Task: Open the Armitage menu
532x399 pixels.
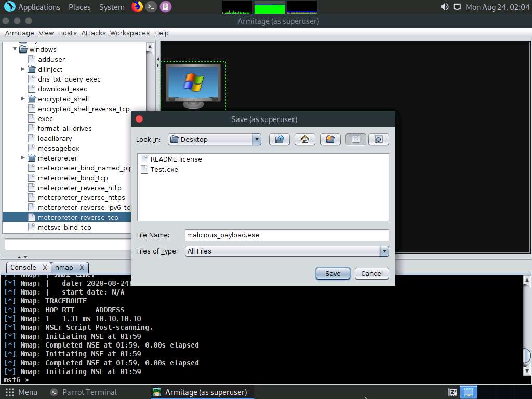Action: (19, 33)
